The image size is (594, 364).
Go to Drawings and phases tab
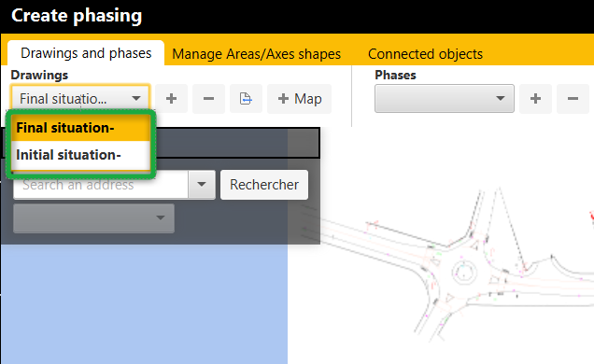(x=86, y=53)
